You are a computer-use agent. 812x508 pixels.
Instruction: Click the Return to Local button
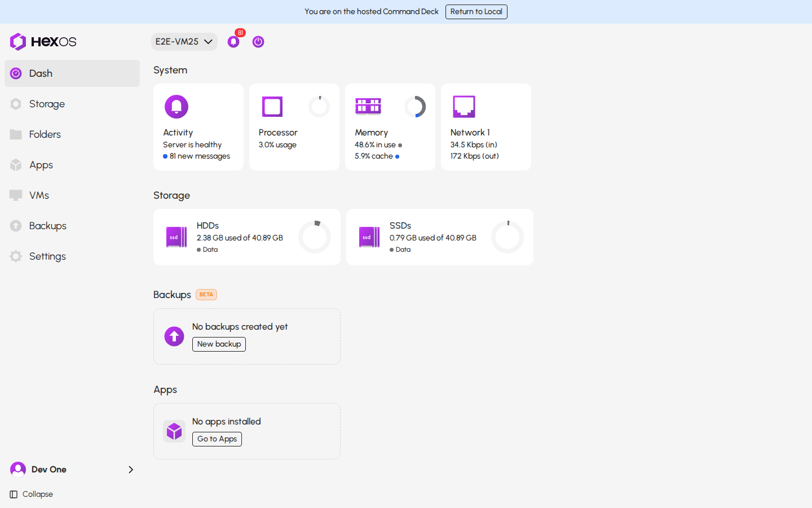tap(476, 12)
